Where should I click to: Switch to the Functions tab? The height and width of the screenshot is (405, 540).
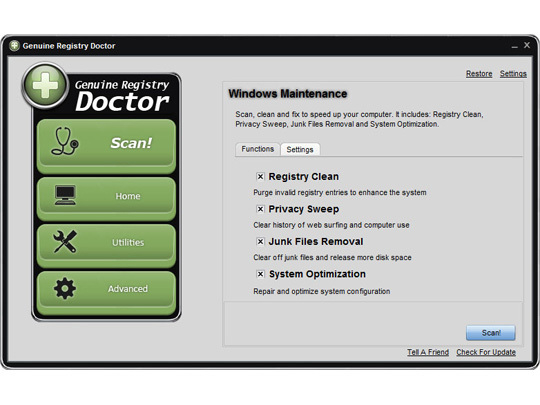point(258,149)
